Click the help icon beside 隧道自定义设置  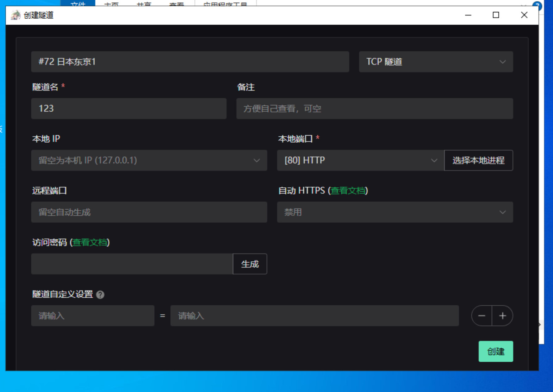click(x=100, y=294)
